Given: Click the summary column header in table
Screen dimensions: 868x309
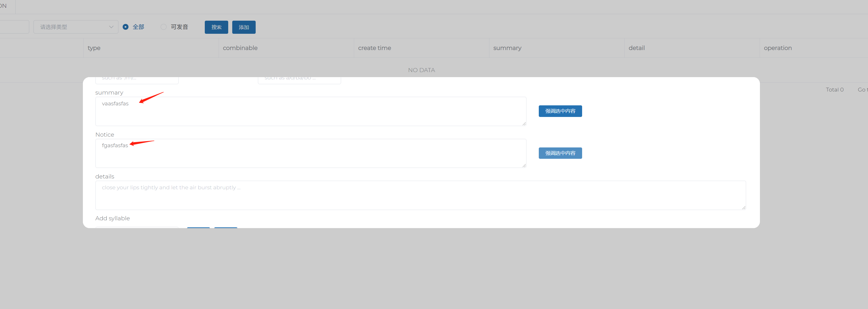Looking at the screenshot, I should pyautogui.click(x=507, y=48).
